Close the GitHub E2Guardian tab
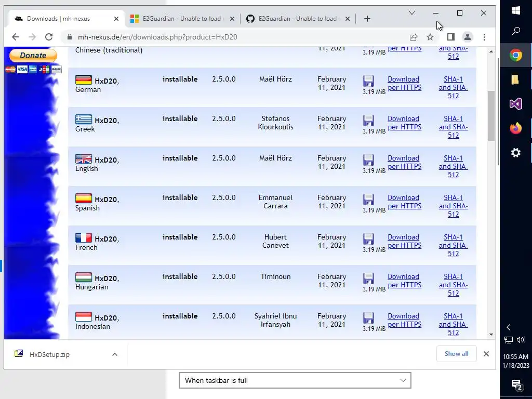 (348, 19)
